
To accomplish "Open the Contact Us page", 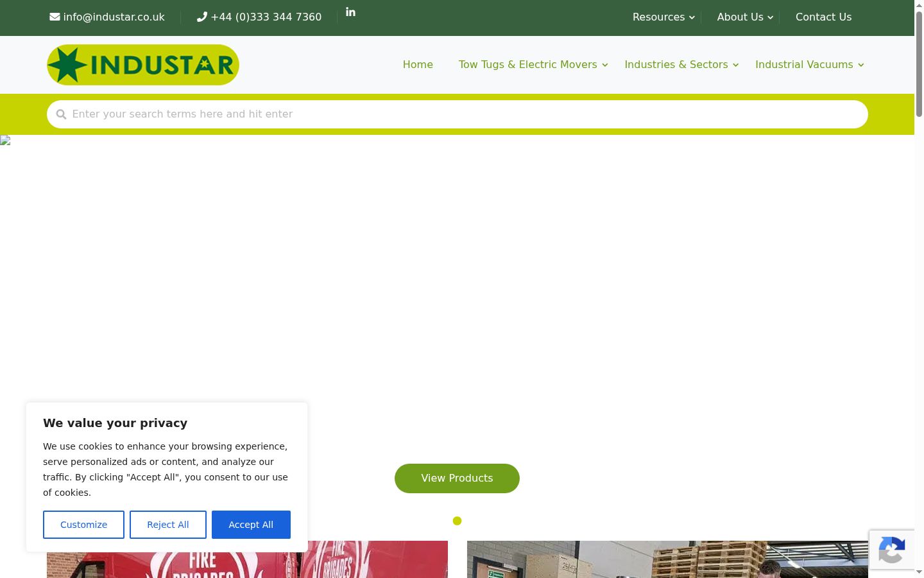I will (x=823, y=17).
